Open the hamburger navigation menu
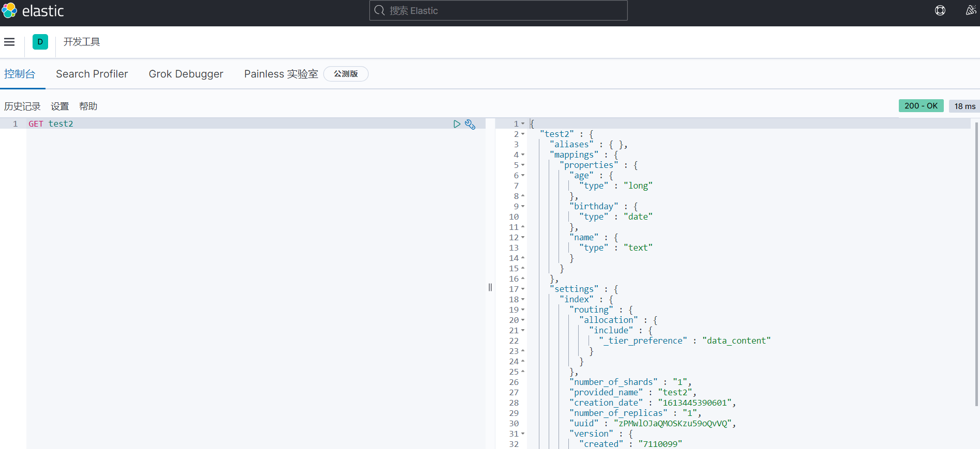 tap(9, 42)
